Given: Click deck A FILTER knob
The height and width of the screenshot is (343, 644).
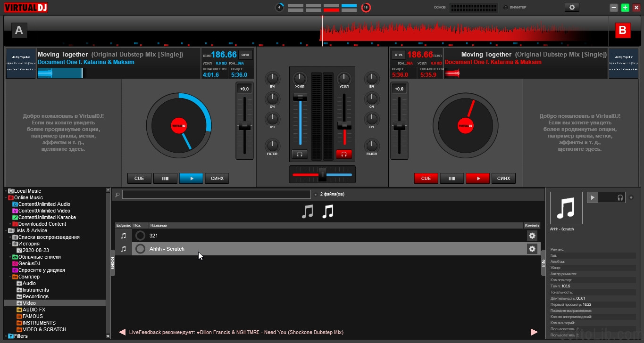Looking at the screenshot, I should point(272,145).
